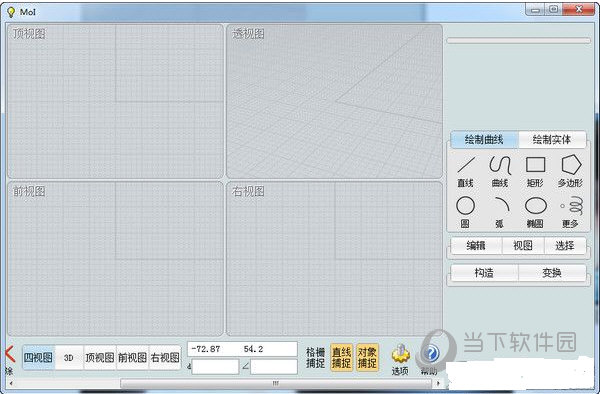Open the 变换 palette tab
This screenshot has width=600, height=394.
pos(552,273)
